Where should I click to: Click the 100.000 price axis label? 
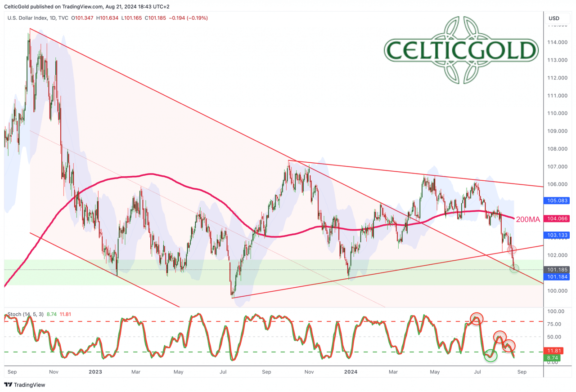pos(557,291)
